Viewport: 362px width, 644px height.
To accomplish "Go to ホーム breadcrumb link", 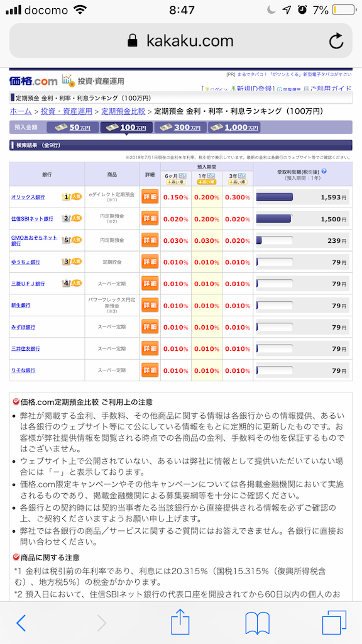I will [x=21, y=111].
